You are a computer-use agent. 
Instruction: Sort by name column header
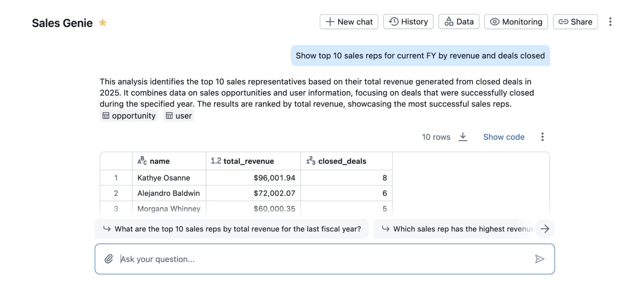(159, 161)
